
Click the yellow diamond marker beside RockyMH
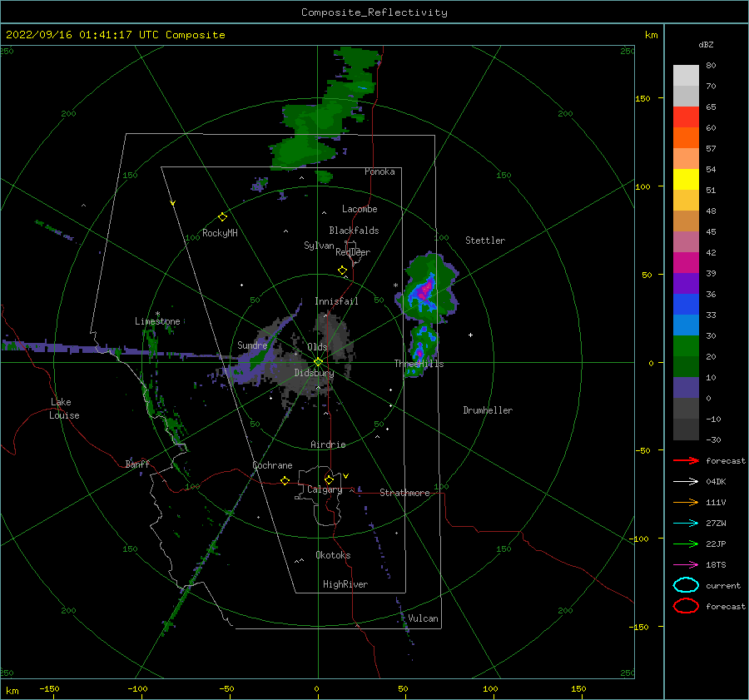pos(222,217)
